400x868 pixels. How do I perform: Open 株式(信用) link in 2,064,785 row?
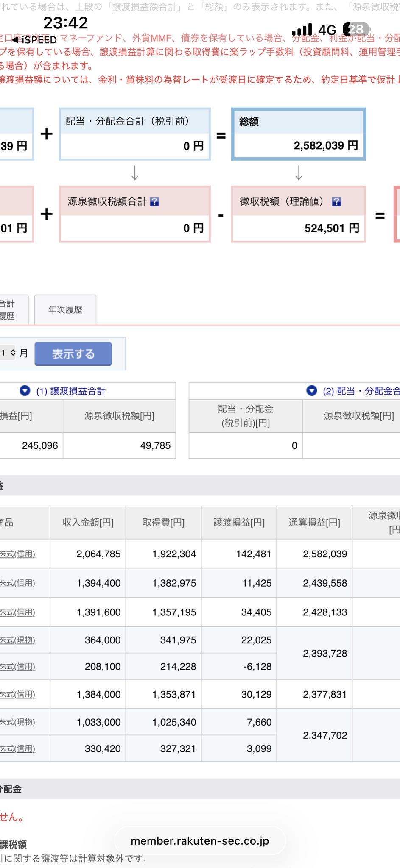[18, 554]
